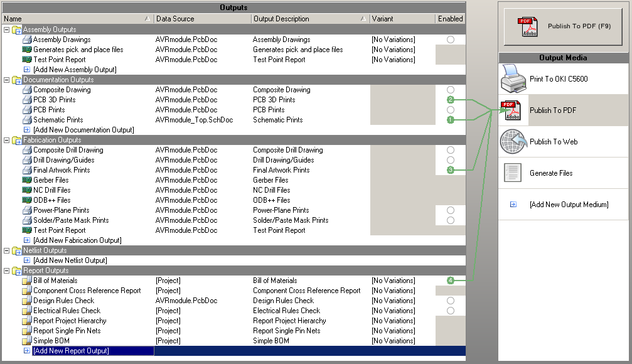The image size is (632, 364).
Task: Click the PCB Prints printer icon
Action: (x=27, y=110)
